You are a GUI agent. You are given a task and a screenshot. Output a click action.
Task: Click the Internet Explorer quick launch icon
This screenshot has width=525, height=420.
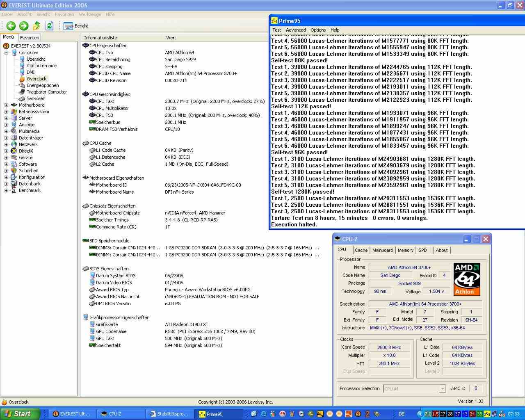(x=264, y=414)
